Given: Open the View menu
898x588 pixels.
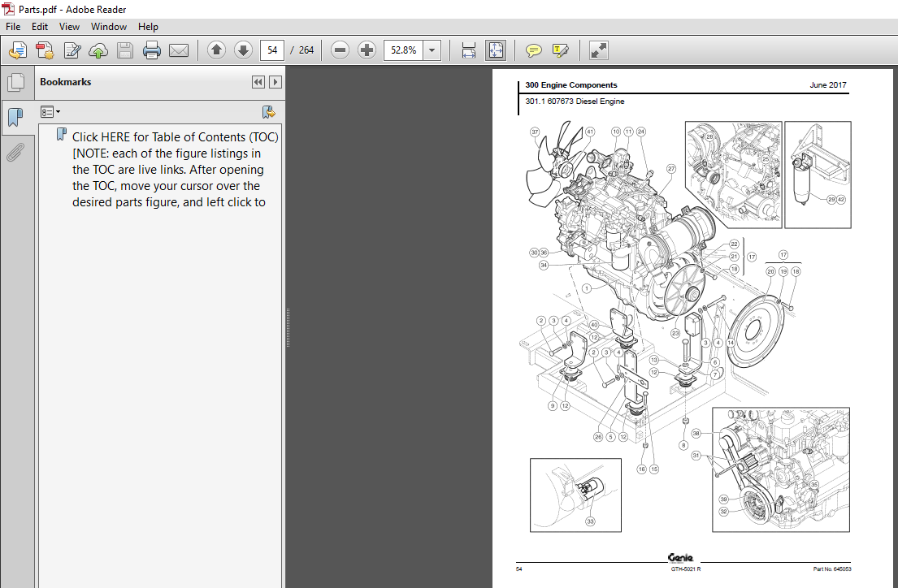Looking at the screenshot, I should (x=69, y=26).
